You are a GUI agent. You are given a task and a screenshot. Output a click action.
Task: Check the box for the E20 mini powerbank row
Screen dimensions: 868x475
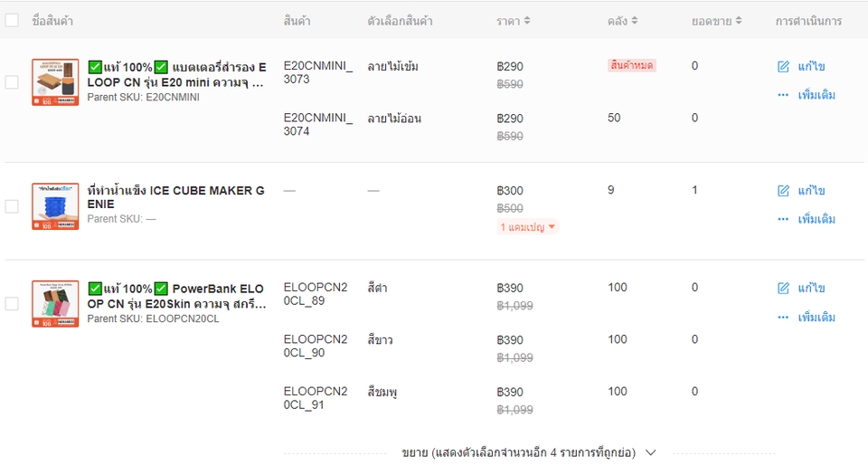tap(12, 82)
